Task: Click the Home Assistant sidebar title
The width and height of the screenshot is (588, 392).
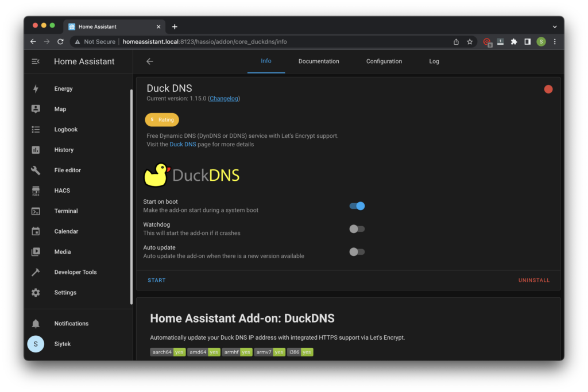Action: click(84, 61)
